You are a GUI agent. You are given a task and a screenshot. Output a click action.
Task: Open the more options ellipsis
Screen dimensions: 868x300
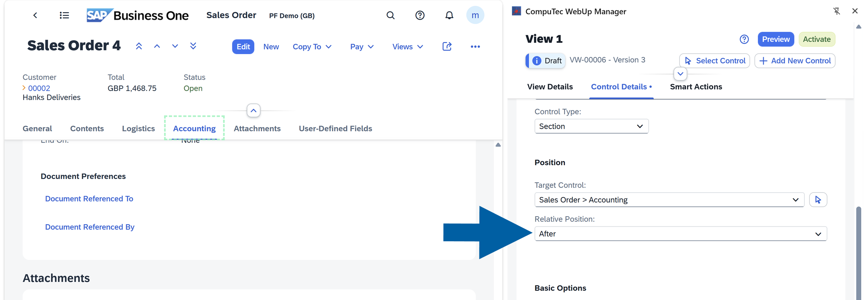pyautogui.click(x=475, y=47)
